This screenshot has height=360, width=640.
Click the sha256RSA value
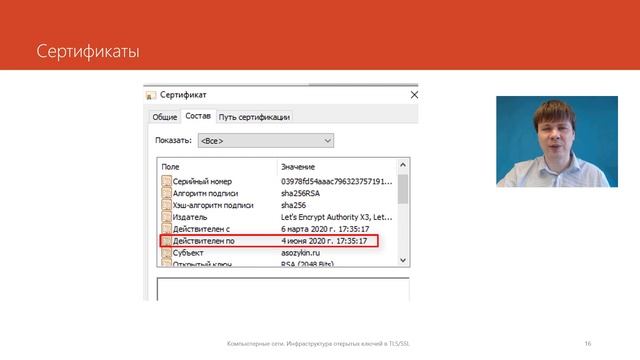click(x=300, y=193)
